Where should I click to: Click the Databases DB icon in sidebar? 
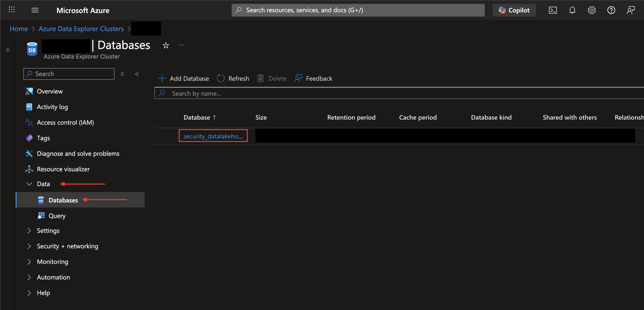click(x=41, y=200)
